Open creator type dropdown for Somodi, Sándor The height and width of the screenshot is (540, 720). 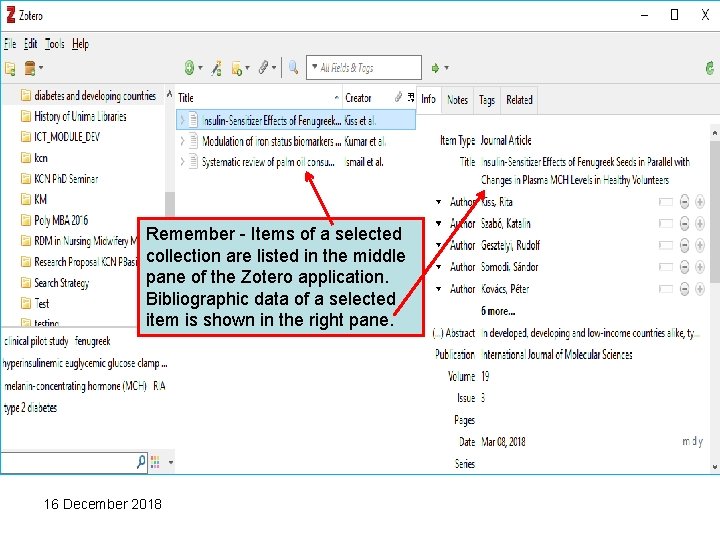439,267
